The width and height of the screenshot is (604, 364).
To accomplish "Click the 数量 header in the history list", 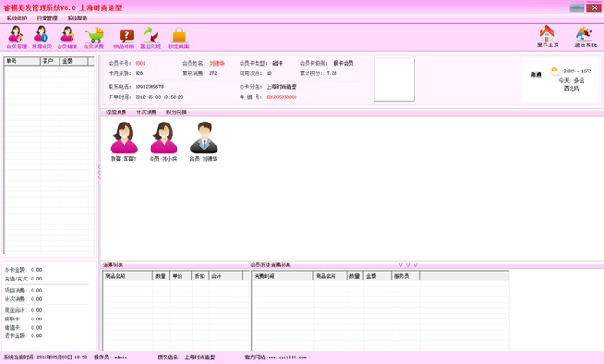I will (355, 276).
